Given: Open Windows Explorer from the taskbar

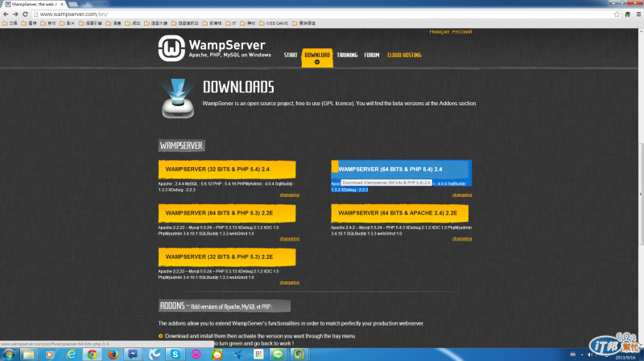Looking at the screenshot, I should pyautogui.click(x=29, y=355).
